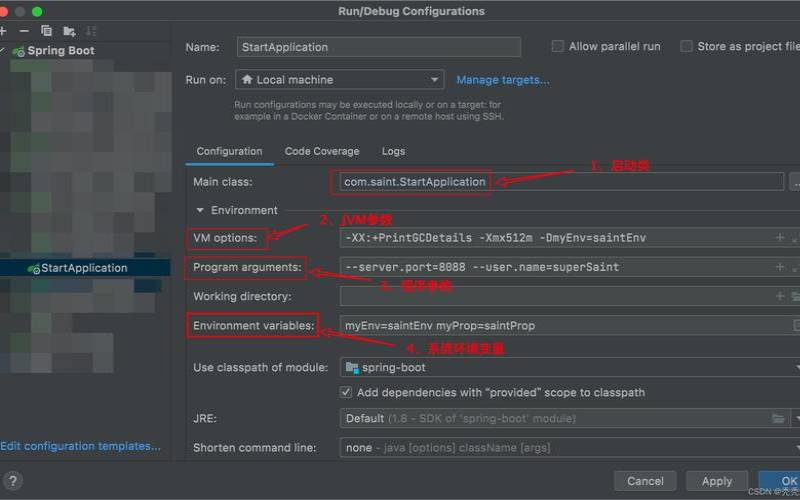Toggle the Store as project file checkbox
This screenshot has width=800, height=500.
point(686,47)
